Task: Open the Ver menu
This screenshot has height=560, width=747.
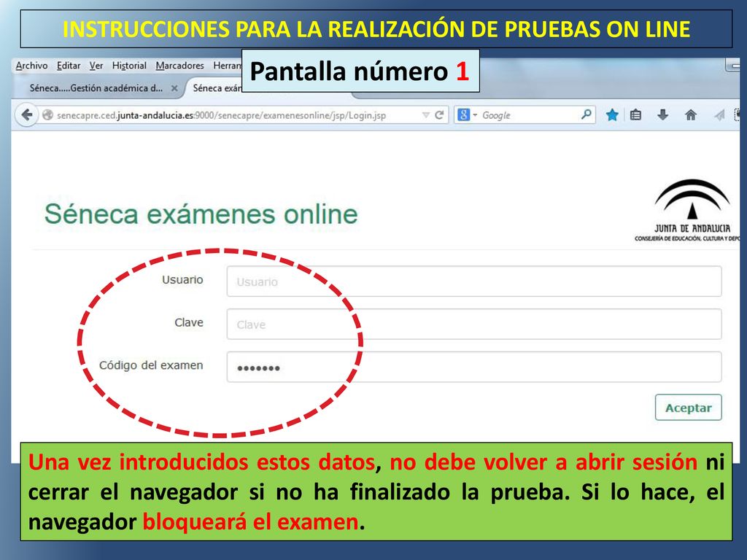Action: pos(96,66)
